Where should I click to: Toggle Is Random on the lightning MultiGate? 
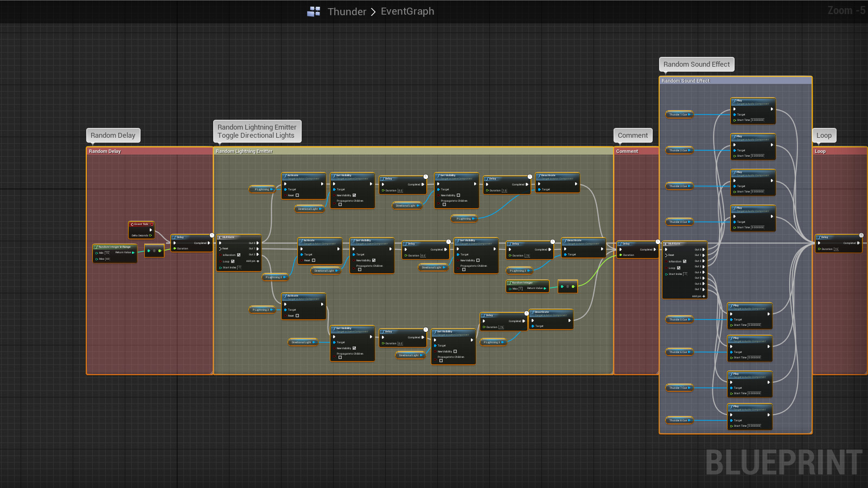click(239, 255)
